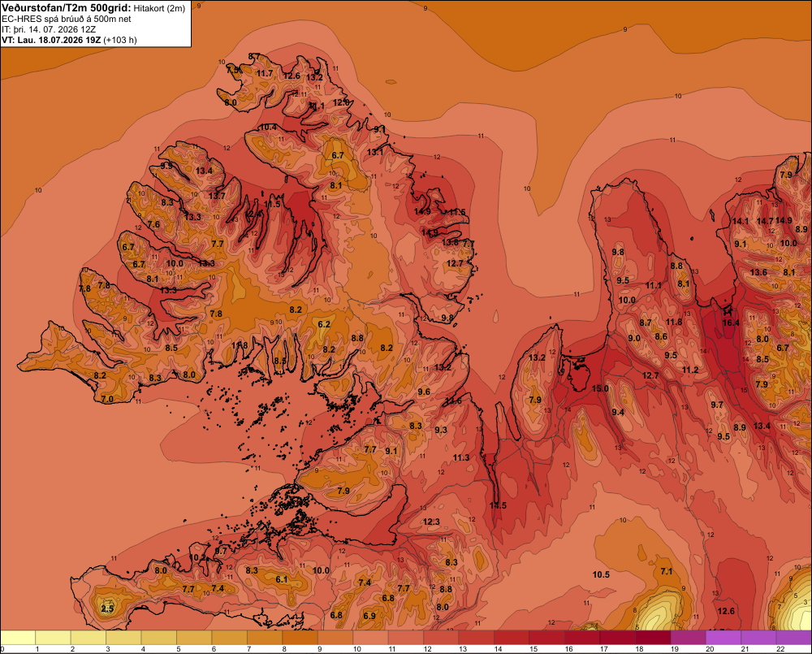Click the 12.3 temperature value
The height and width of the screenshot is (654, 812).
[431, 522]
